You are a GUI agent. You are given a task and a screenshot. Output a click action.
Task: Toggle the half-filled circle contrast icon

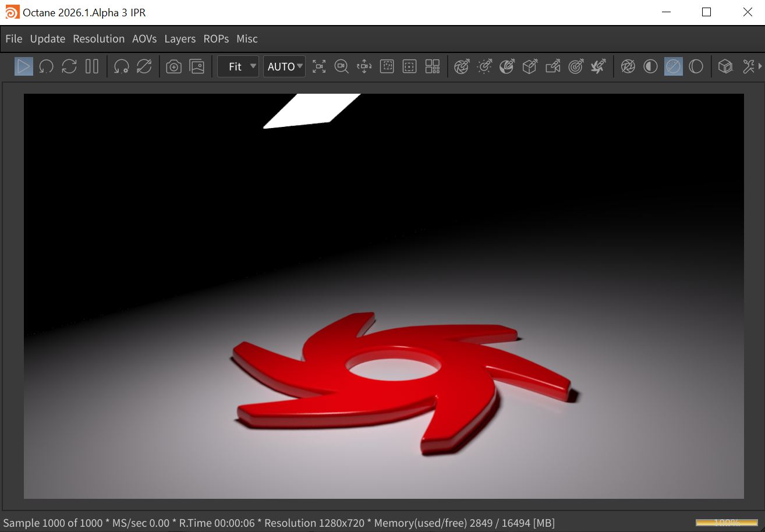pos(650,66)
